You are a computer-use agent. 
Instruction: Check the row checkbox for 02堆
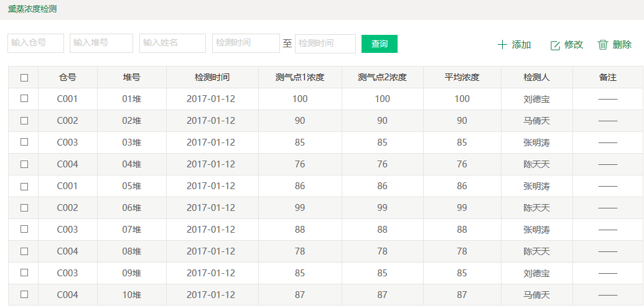(x=24, y=120)
